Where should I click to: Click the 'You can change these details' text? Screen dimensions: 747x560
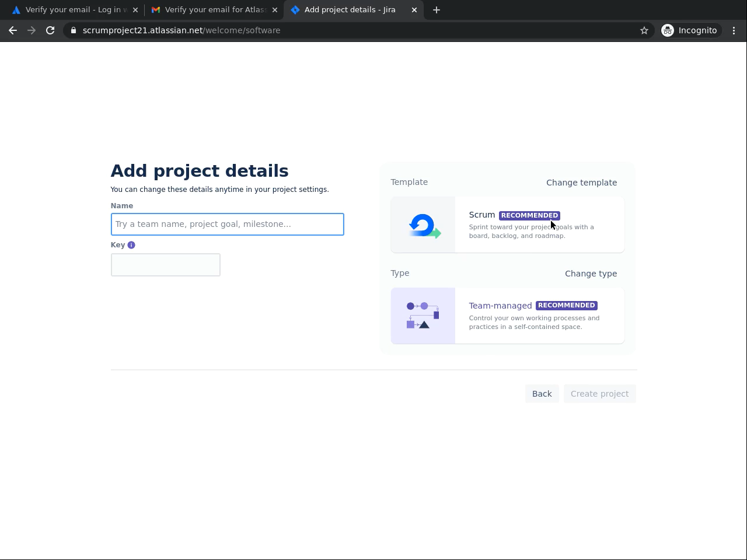(x=220, y=190)
